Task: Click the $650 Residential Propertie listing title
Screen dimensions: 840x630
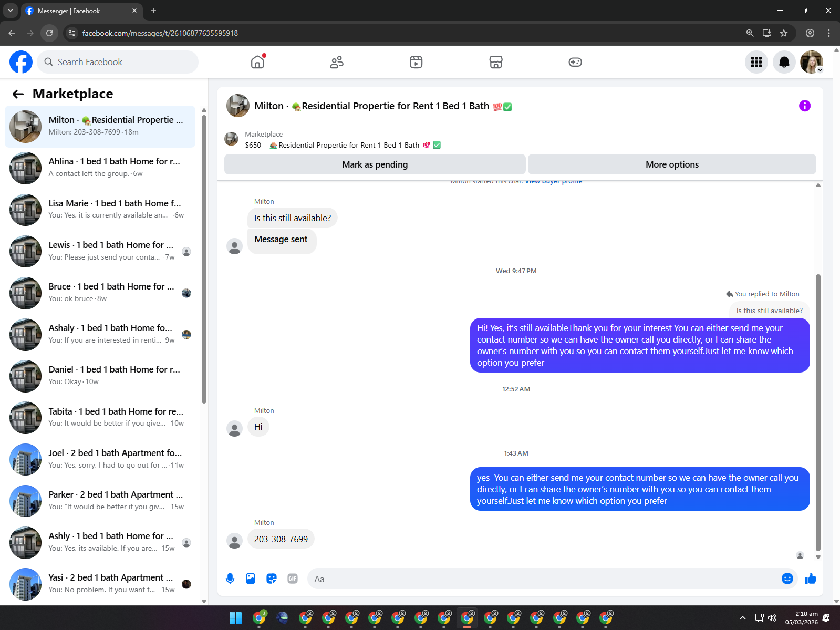Action: click(x=343, y=145)
